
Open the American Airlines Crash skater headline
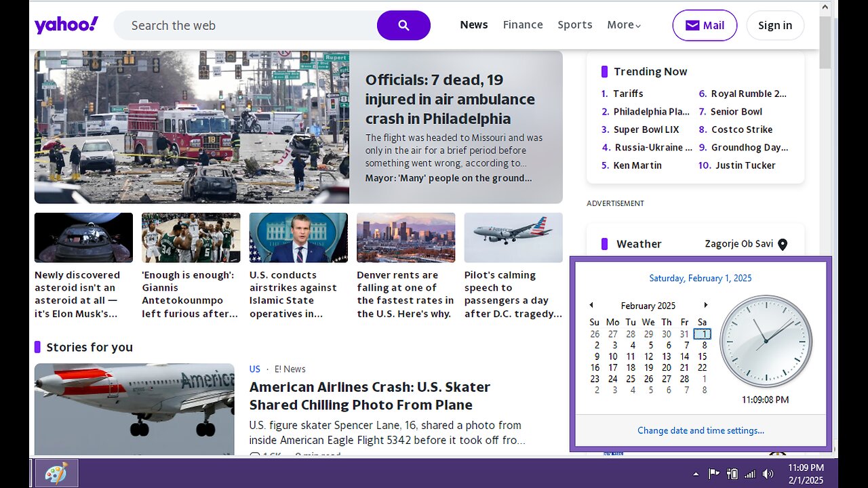(370, 396)
